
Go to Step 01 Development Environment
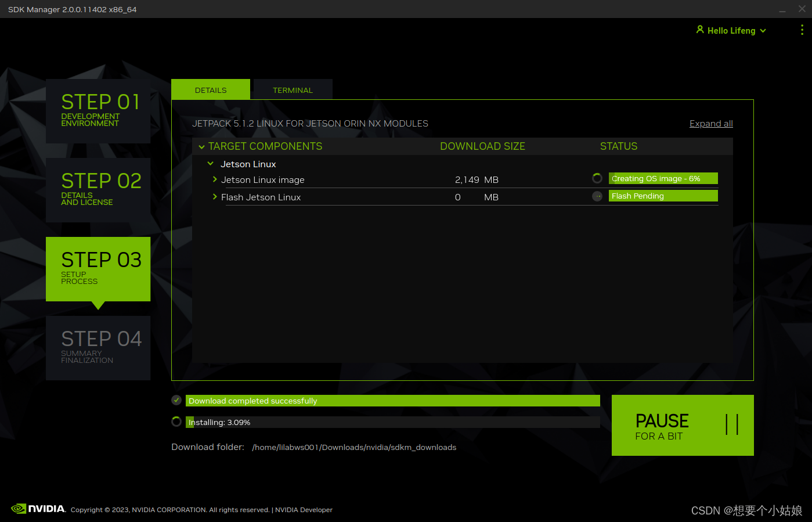[x=98, y=111]
